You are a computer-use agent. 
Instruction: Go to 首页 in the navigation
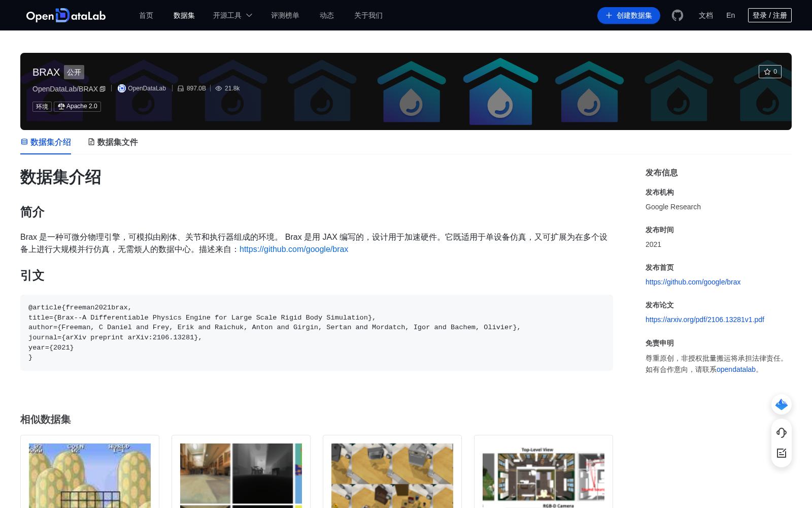pos(146,15)
